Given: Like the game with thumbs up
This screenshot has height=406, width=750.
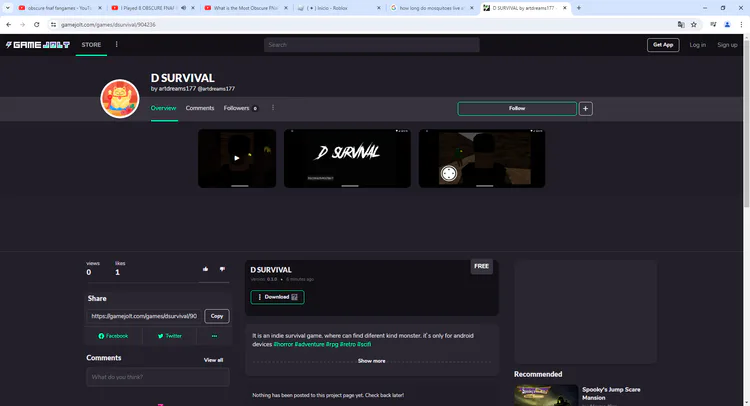Looking at the screenshot, I should (x=205, y=269).
